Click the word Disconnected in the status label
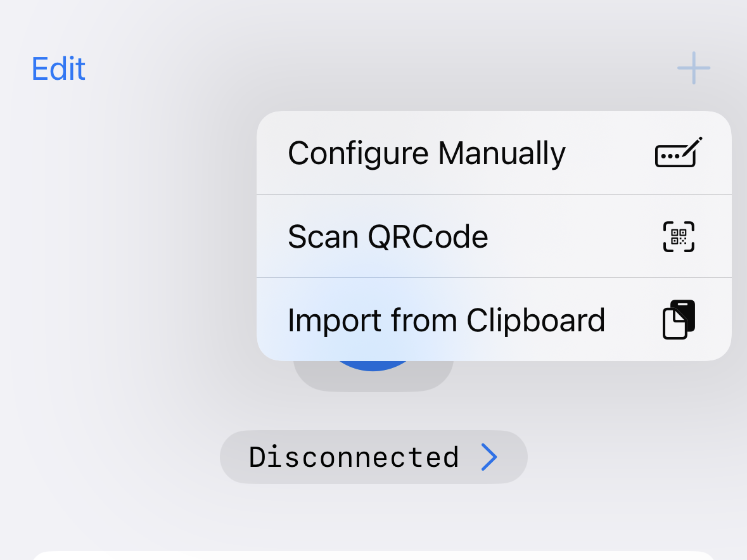 pyautogui.click(x=354, y=457)
